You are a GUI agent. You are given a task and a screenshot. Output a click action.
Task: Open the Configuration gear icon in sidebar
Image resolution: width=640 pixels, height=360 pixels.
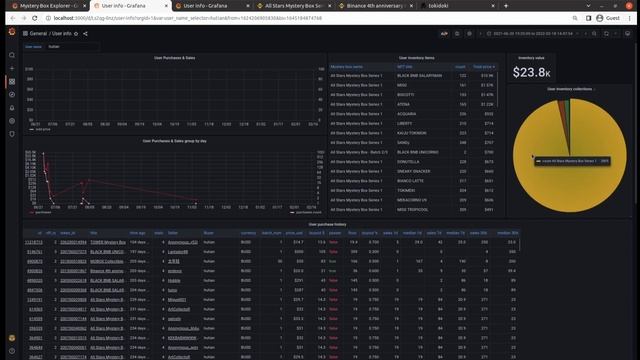tap(12, 121)
